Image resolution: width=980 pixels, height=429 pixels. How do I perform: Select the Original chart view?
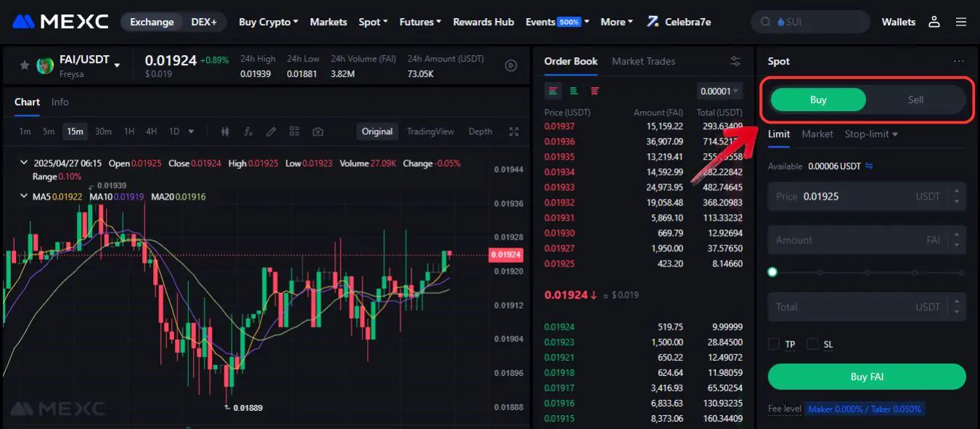coord(377,131)
